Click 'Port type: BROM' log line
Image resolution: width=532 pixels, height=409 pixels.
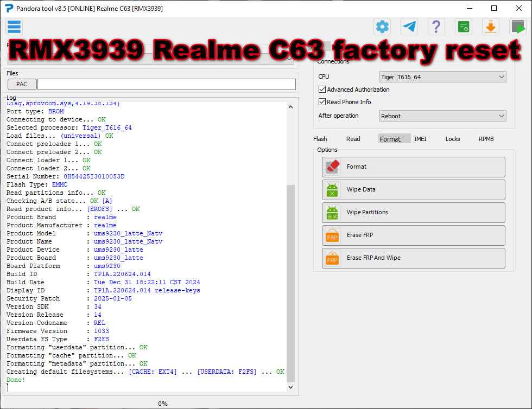(35, 111)
